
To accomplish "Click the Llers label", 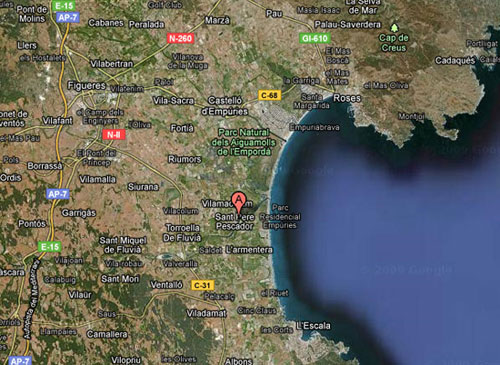I will click(x=27, y=45).
